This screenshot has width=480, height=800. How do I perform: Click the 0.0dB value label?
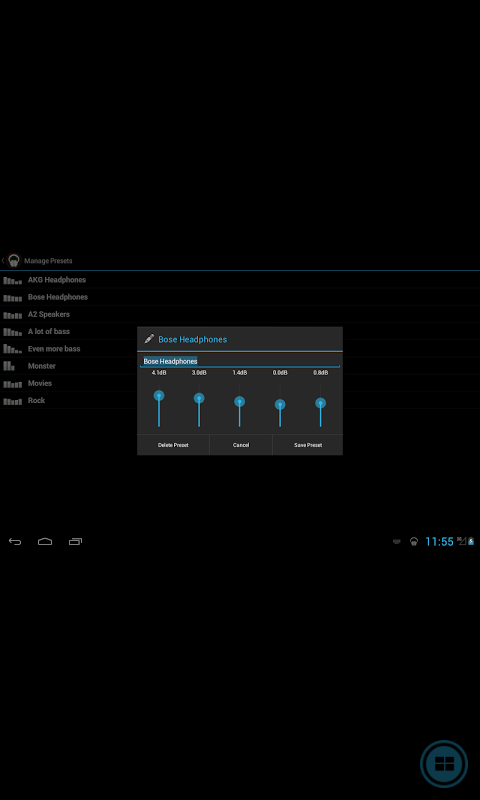tap(280, 373)
